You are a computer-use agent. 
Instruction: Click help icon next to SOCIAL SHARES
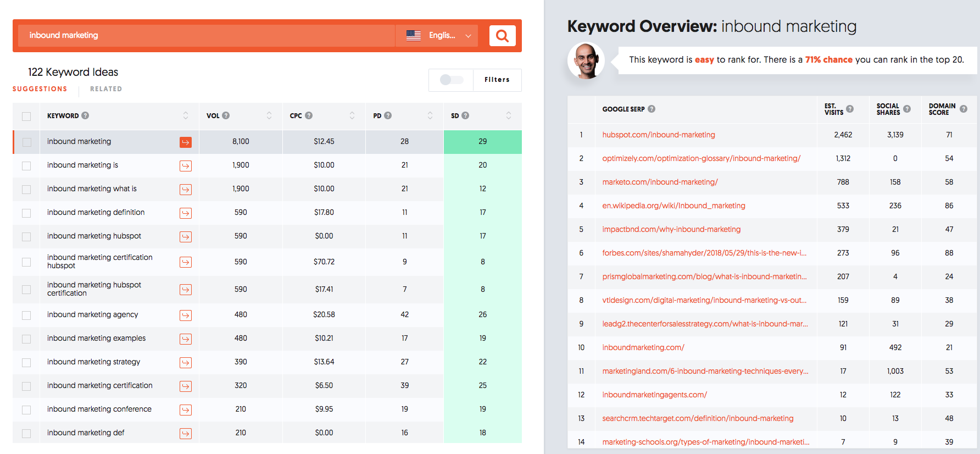(x=907, y=109)
